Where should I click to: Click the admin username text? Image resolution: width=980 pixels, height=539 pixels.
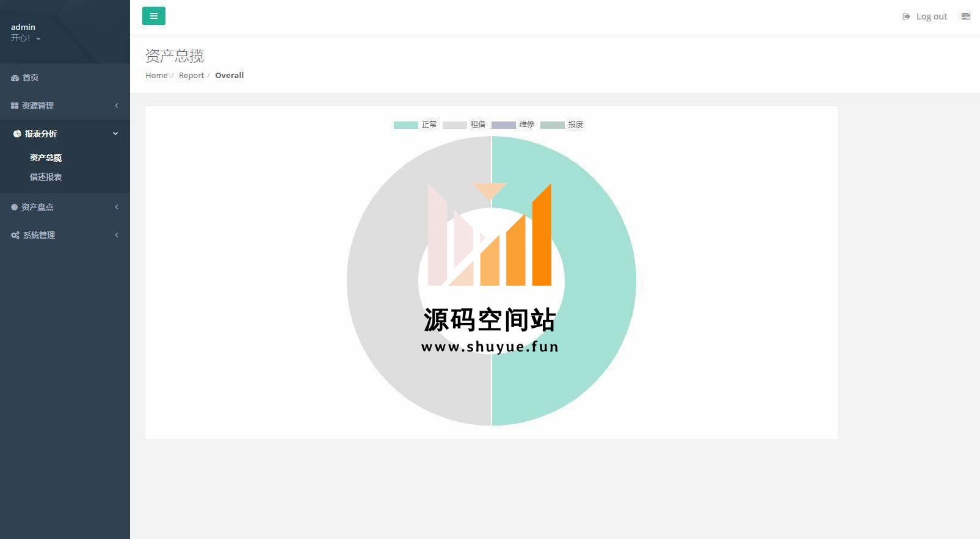(x=23, y=27)
